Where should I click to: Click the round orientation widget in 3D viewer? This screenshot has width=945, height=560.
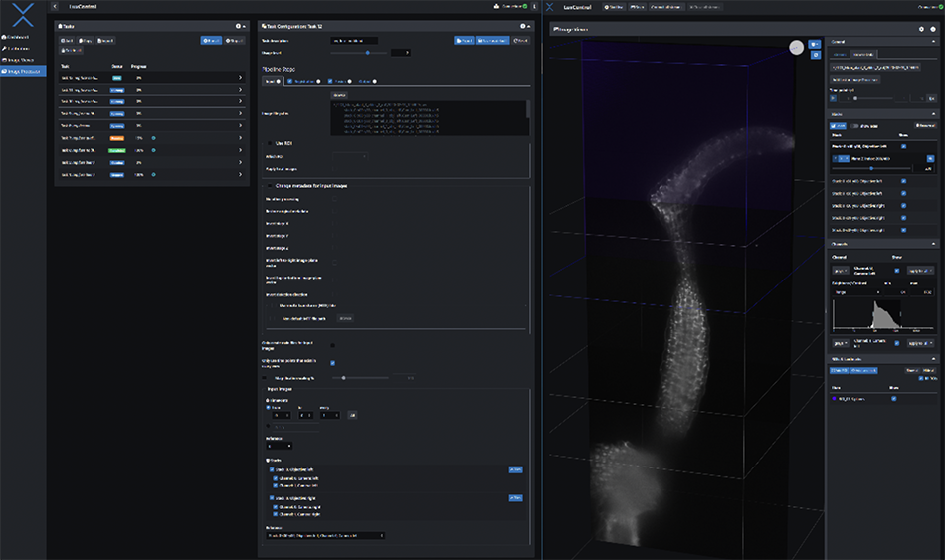click(797, 47)
